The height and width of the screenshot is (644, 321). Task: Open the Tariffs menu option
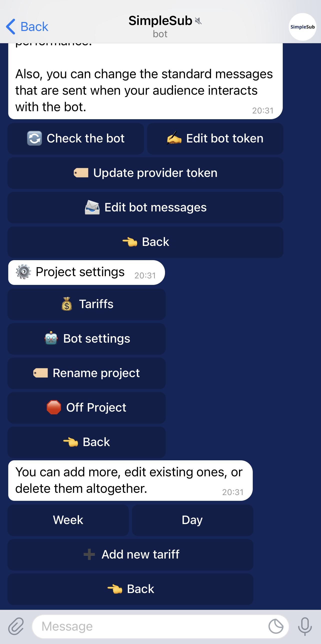[x=86, y=304]
